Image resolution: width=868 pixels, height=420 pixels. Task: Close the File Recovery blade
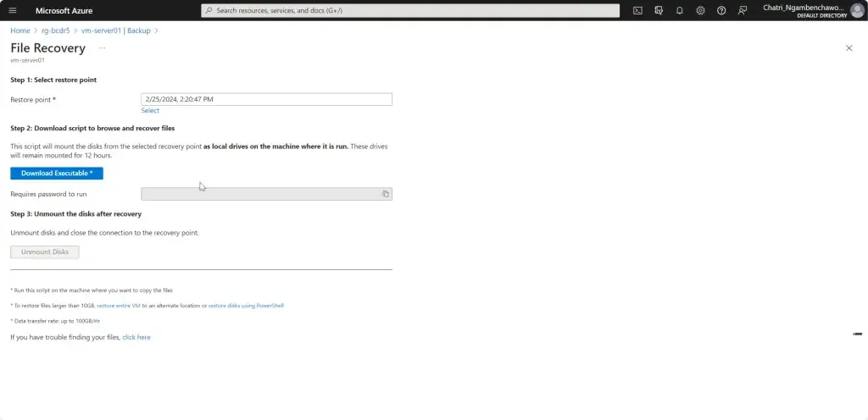(x=849, y=48)
